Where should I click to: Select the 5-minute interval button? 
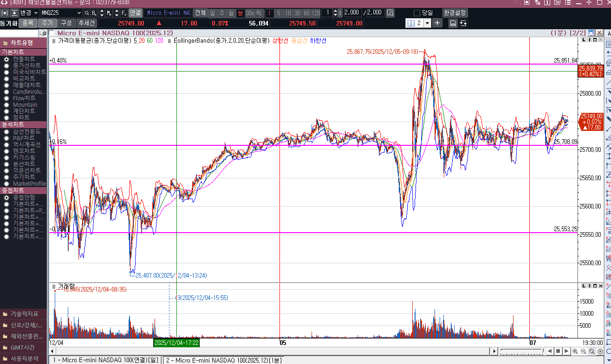click(279, 13)
